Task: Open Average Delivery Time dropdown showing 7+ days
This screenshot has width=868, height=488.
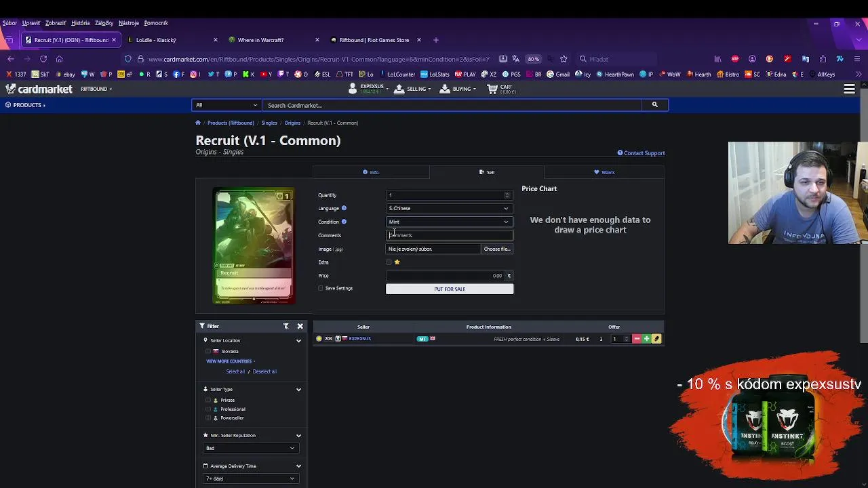Action: point(251,479)
